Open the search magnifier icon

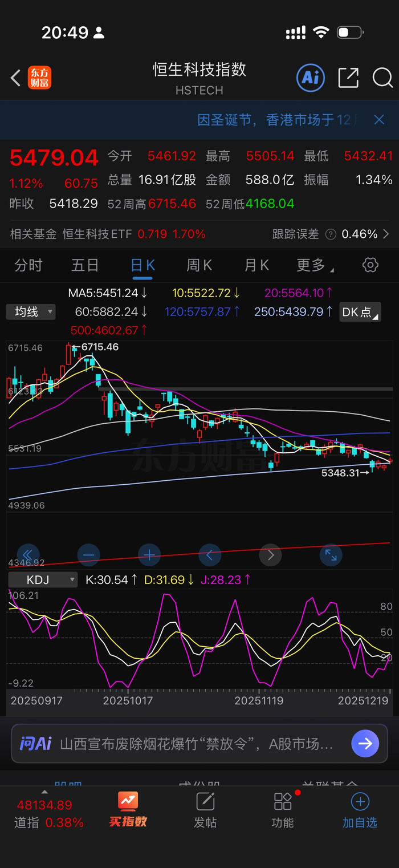(382, 78)
